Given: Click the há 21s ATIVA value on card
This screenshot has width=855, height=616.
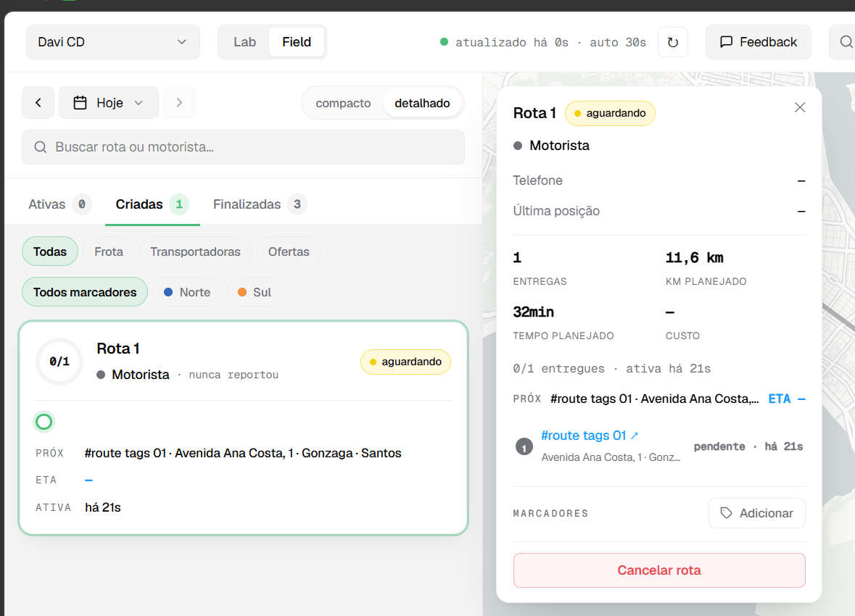Looking at the screenshot, I should [x=102, y=507].
